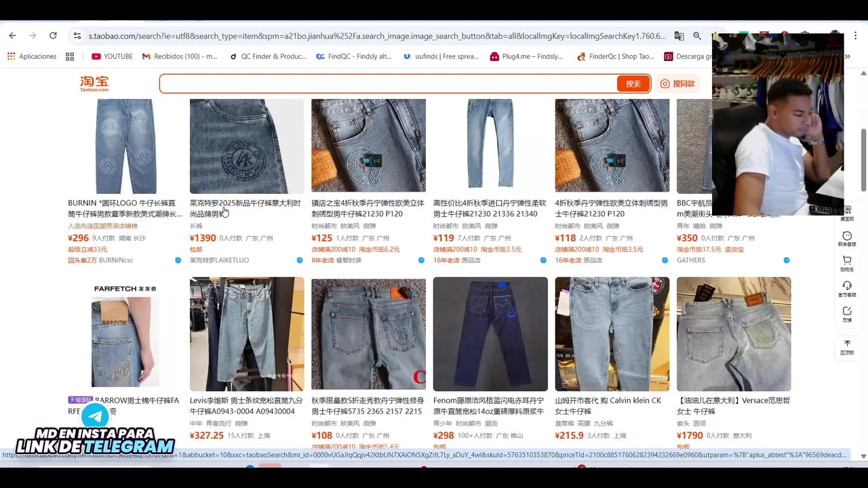Open the shopping cart sidebar icon

pyautogui.click(x=847, y=264)
